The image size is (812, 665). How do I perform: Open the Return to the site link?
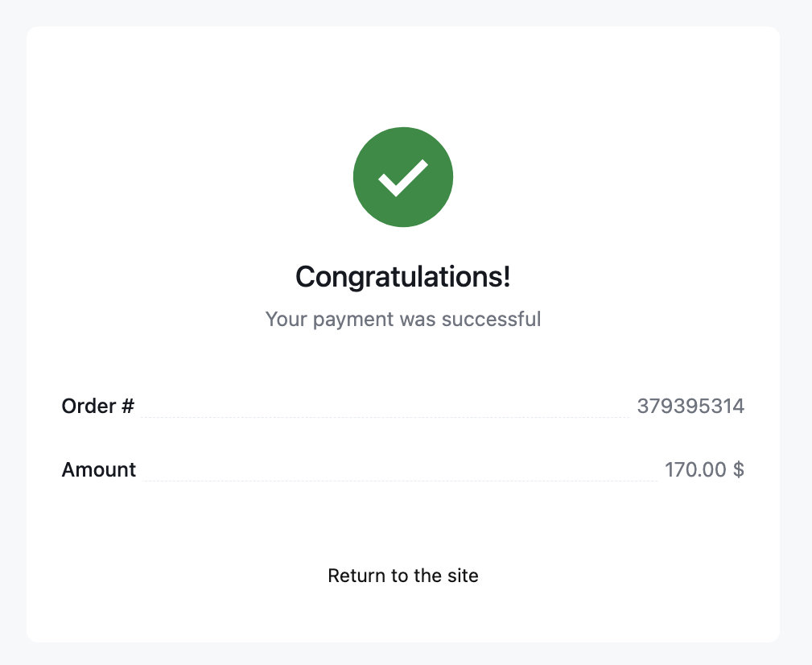[x=402, y=576]
